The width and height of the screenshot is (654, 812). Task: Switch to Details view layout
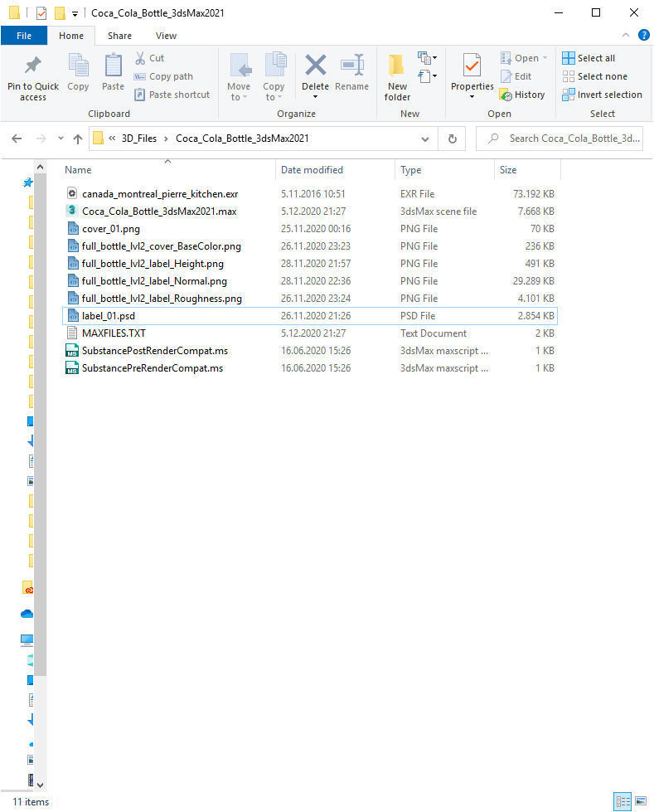pos(623,802)
